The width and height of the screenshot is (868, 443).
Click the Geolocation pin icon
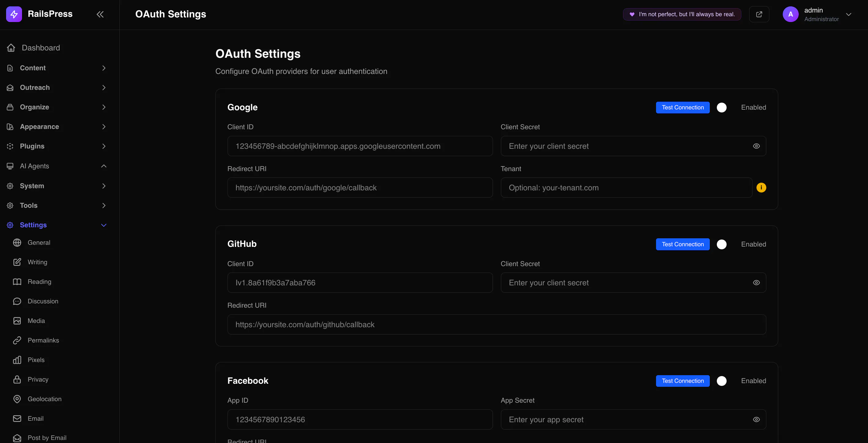coord(17,399)
